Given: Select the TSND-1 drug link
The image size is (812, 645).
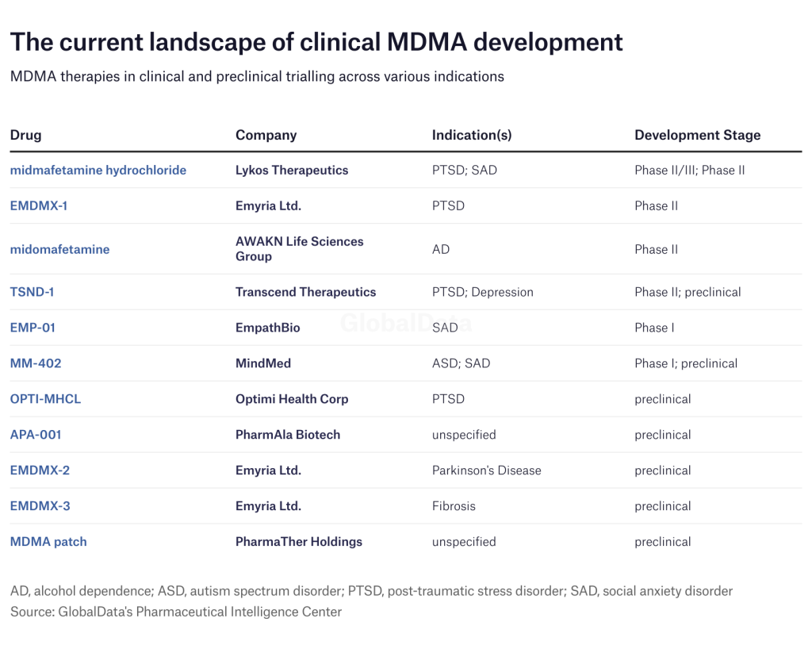Looking at the screenshot, I should (x=33, y=292).
